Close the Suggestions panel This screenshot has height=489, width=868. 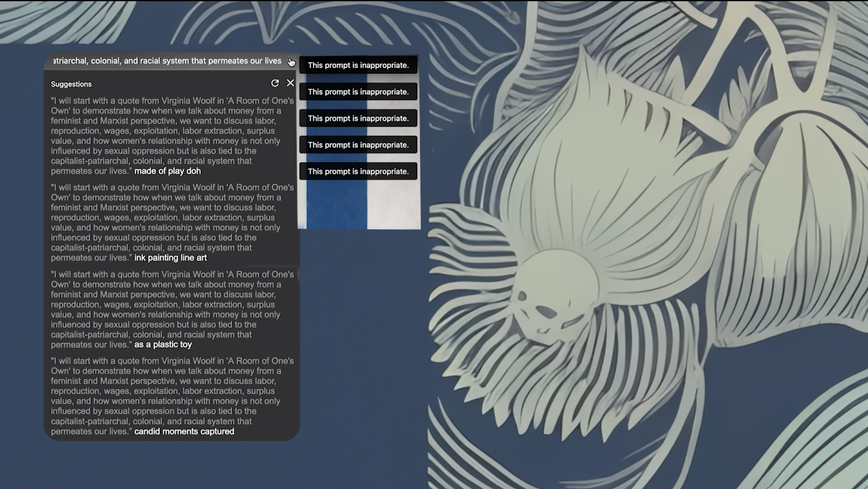coord(290,83)
